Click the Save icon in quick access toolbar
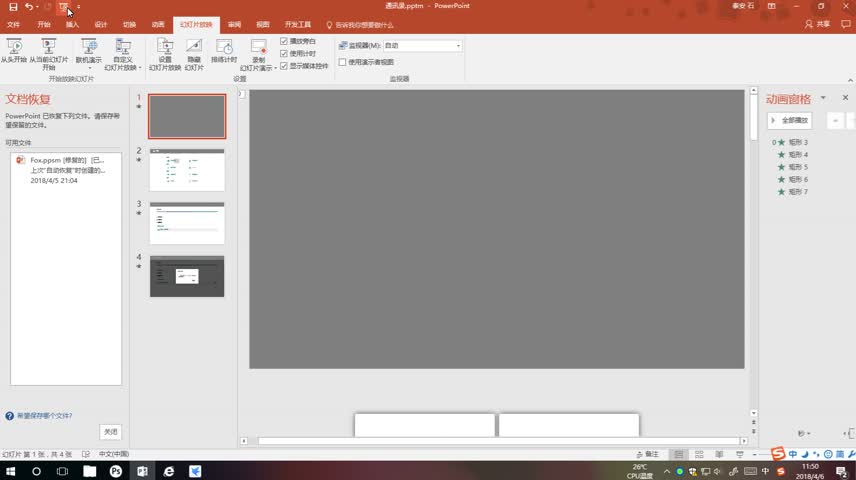The image size is (856, 480). click(13, 7)
